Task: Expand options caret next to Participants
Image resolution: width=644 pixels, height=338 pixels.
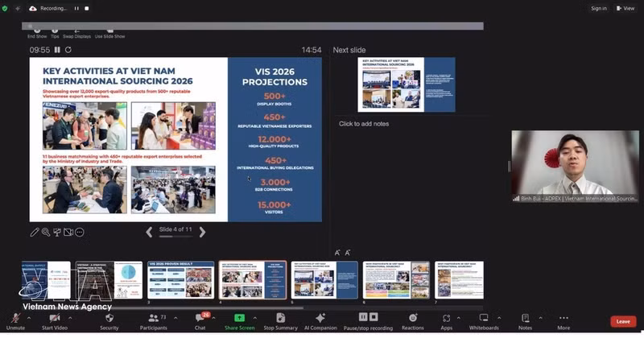Action: [x=175, y=318]
